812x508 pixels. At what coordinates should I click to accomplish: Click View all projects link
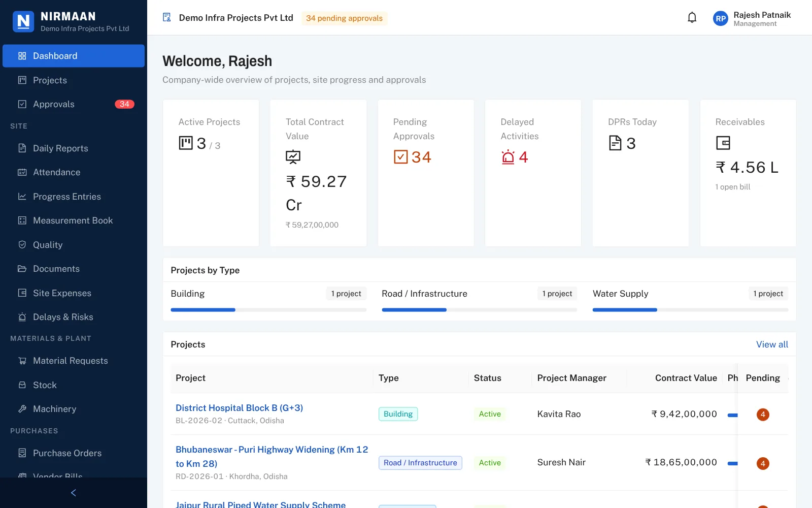coord(772,344)
